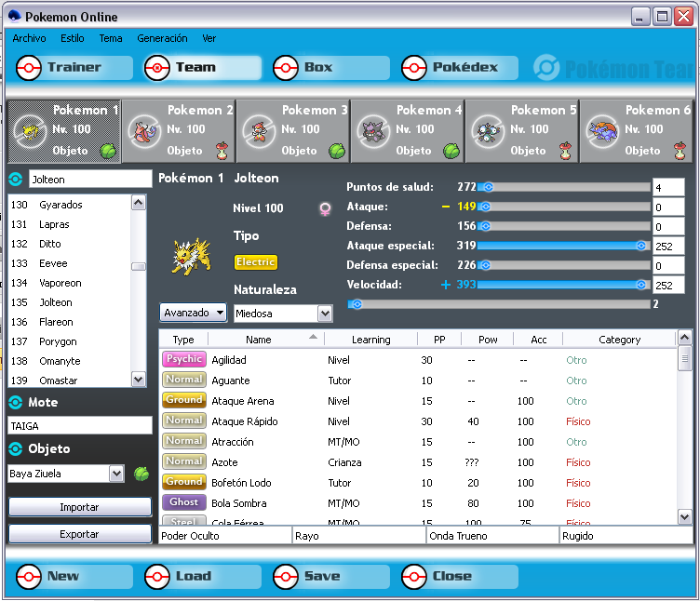Image resolution: width=700 pixels, height=601 pixels.
Task: Save the current team
Action: 331,577
